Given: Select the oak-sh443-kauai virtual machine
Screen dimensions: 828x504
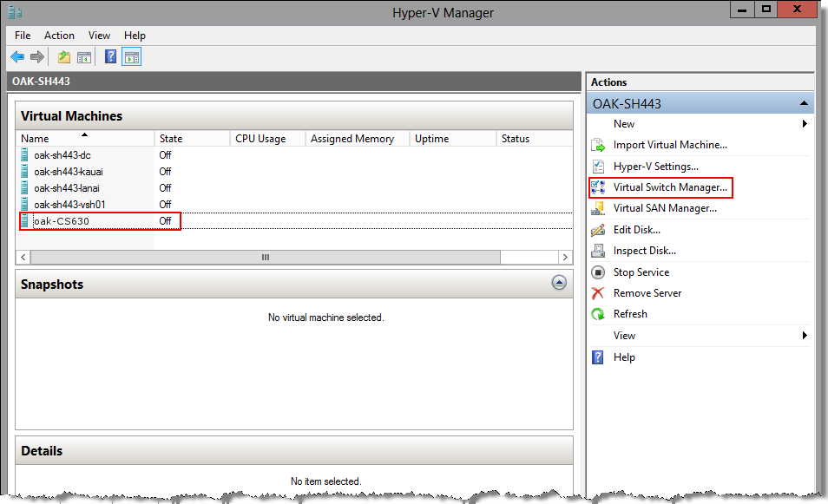Looking at the screenshot, I should (69, 171).
